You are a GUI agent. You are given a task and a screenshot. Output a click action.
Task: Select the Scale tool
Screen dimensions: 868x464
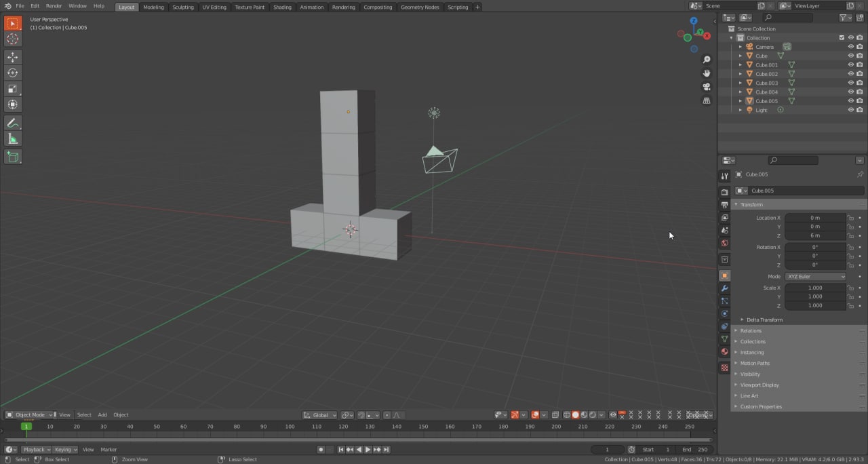pyautogui.click(x=12, y=89)
